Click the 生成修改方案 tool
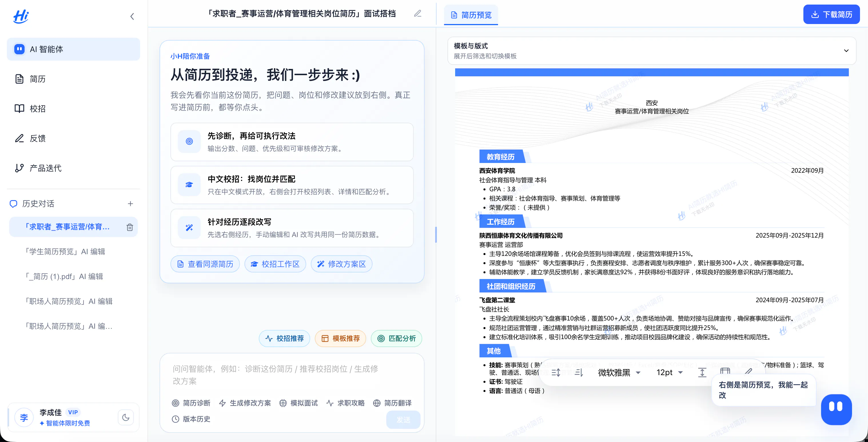 [245, 403]
